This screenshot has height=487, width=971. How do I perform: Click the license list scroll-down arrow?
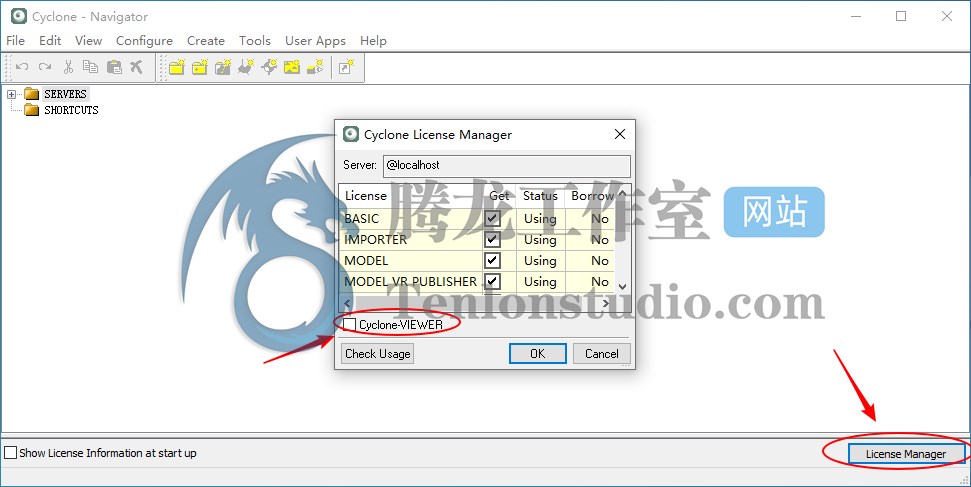tap(623, 286)
